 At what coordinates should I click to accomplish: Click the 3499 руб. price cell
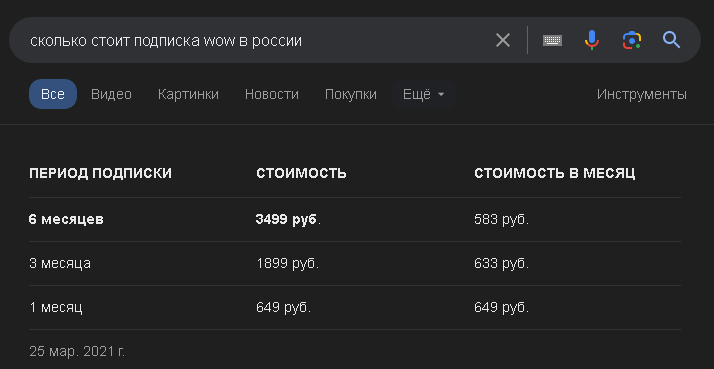pos(288,220)
